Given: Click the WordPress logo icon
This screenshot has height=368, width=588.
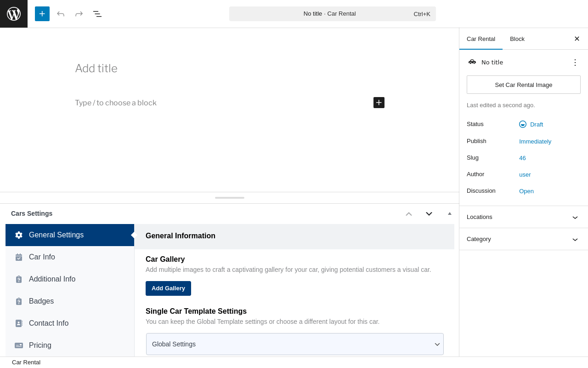Looking at the screenshot, I should click(x=14, y=14).
